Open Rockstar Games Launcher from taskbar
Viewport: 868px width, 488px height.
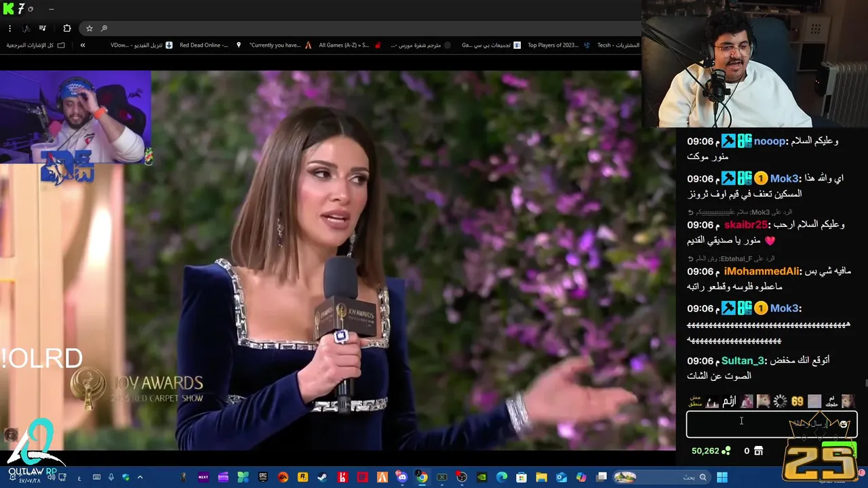pos(302,478)
